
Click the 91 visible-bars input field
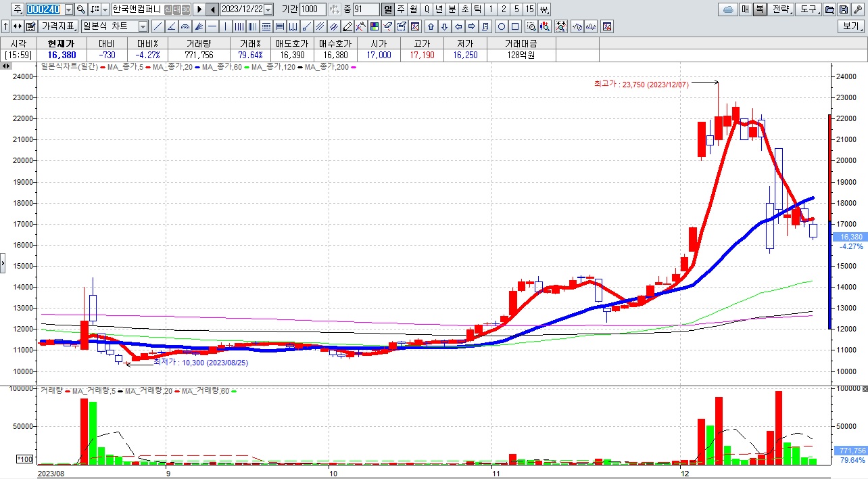(x=366, y=9)
